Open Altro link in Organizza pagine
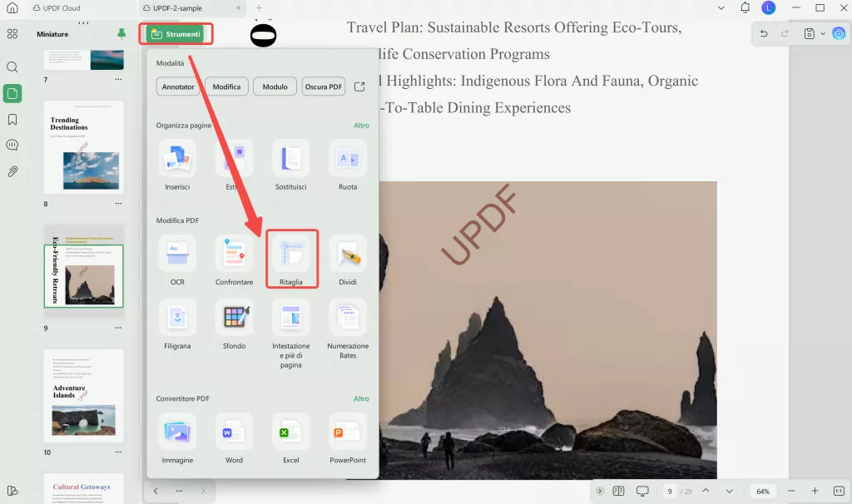The height and width of the screenshot is (504, 852). pyautogui.click(x=361, y=126)
